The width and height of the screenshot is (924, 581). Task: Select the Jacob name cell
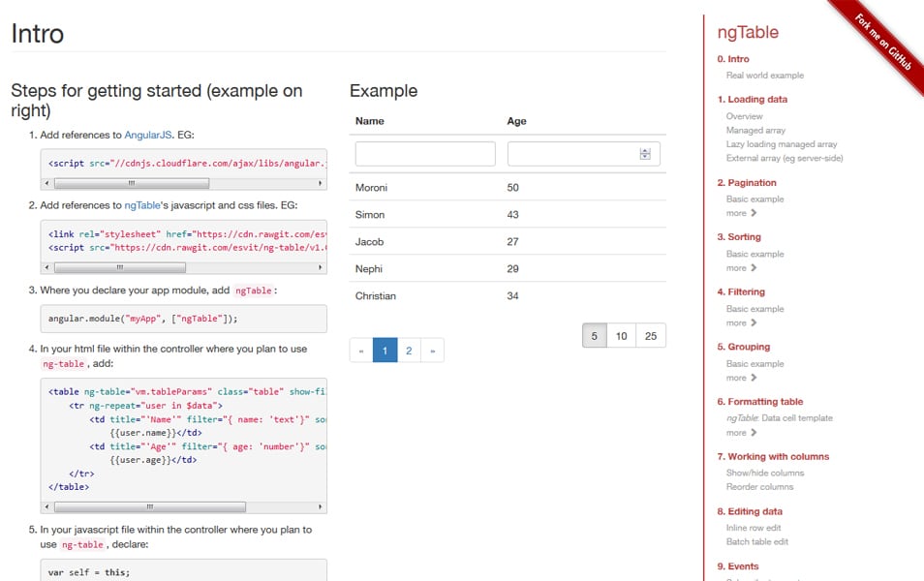tap(369, 241)
